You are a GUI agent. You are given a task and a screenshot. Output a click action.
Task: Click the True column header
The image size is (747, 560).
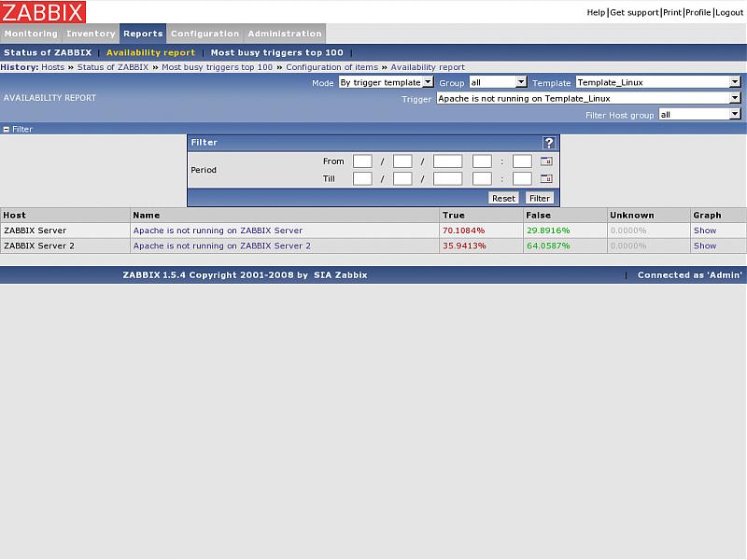pos(481,216)
